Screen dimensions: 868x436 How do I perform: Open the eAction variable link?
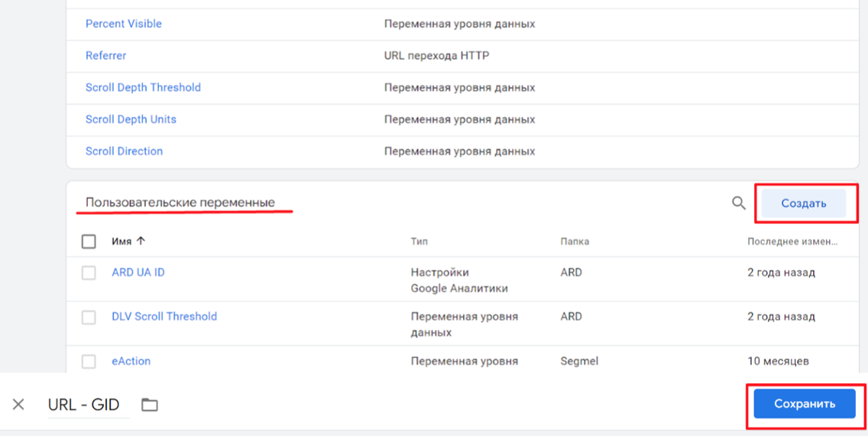131,360
